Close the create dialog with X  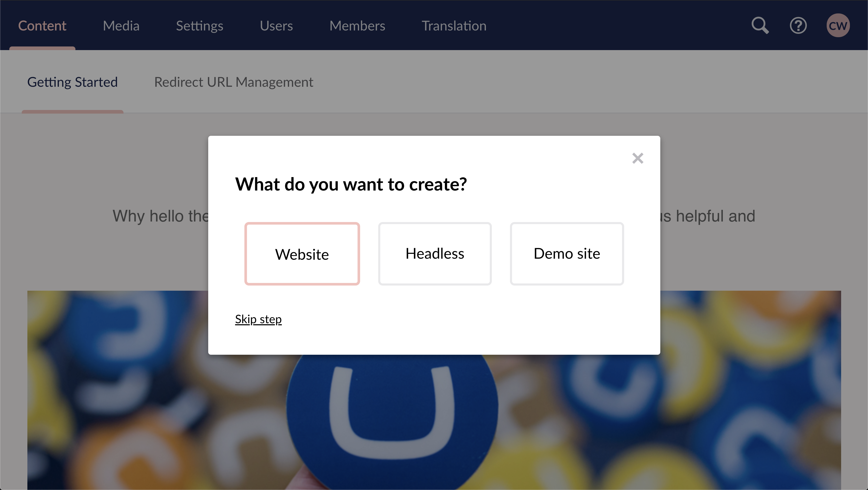tap(638, 158)
